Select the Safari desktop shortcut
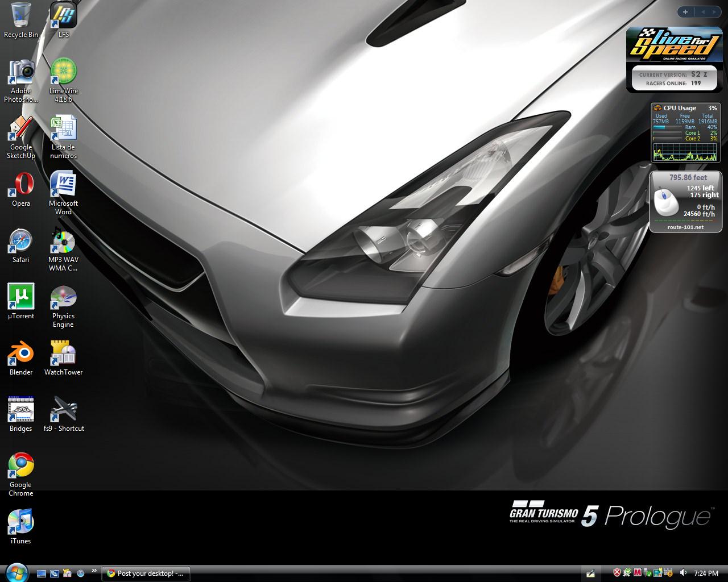Viewport: 728px width, 582px height. click(x=21, y=246)
